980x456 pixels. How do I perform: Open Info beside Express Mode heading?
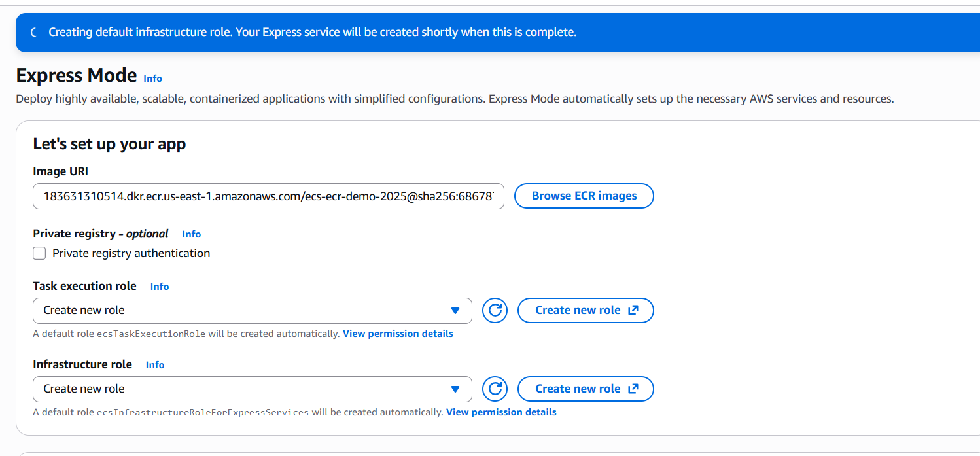click(x=152, y=78)
